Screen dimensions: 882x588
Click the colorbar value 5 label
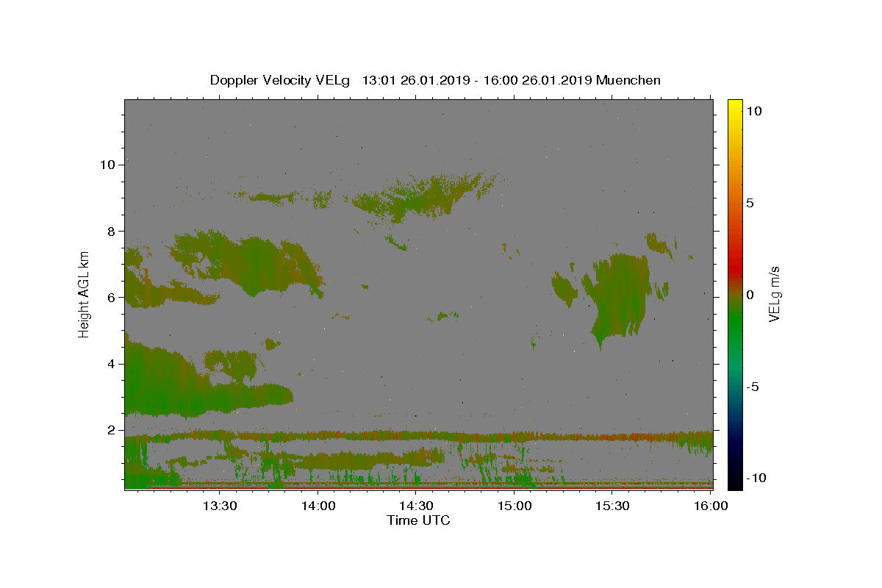pyautogui.click(x=750, y=203)
